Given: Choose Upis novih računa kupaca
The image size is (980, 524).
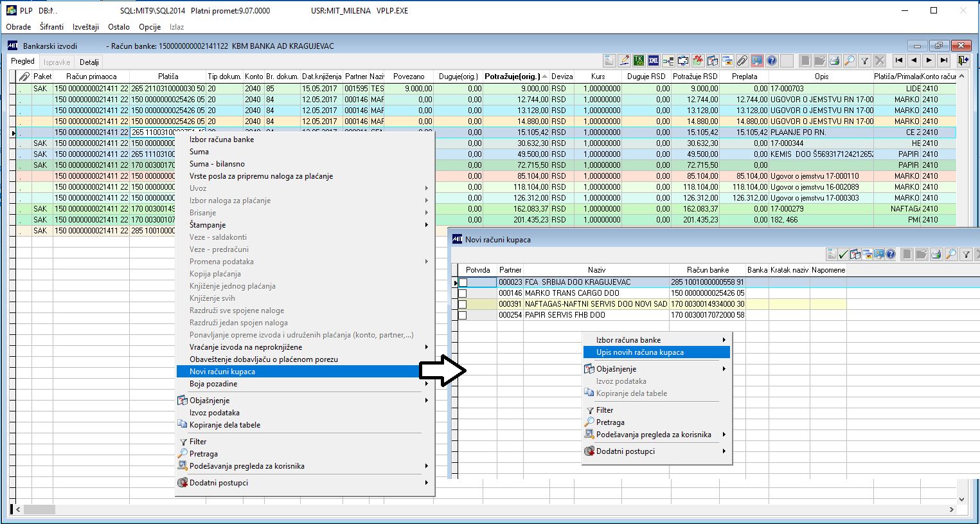Looking at the screenshot, I should [656, 352].
